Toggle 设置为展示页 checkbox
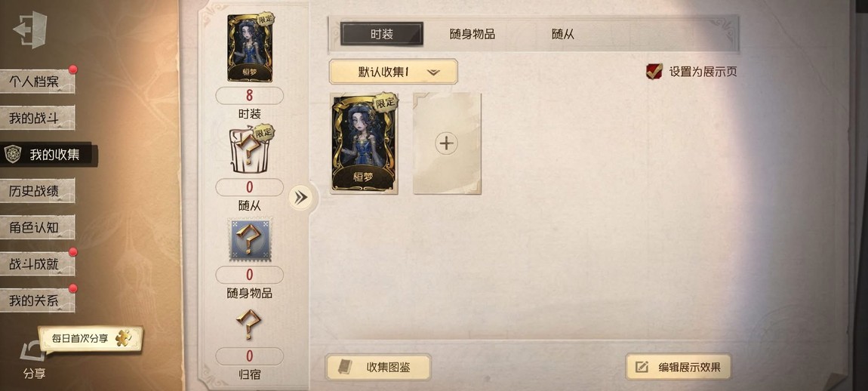The image size is (868, 391). coord(654,71)
